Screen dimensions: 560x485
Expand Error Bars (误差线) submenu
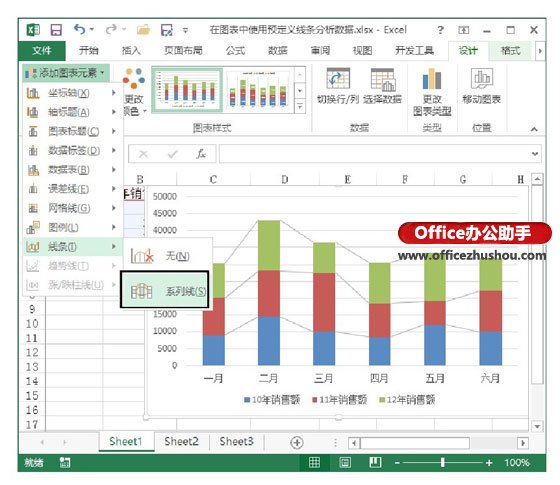[x=72, y=189]
